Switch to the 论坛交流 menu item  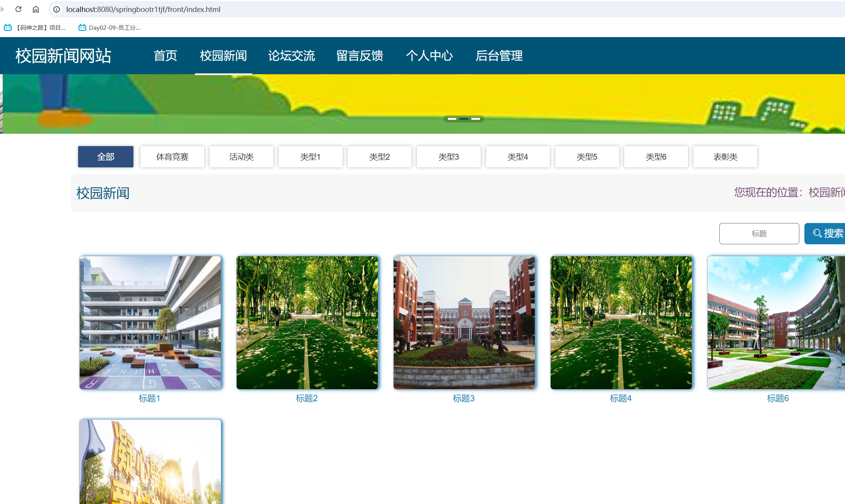click(292, 56)
